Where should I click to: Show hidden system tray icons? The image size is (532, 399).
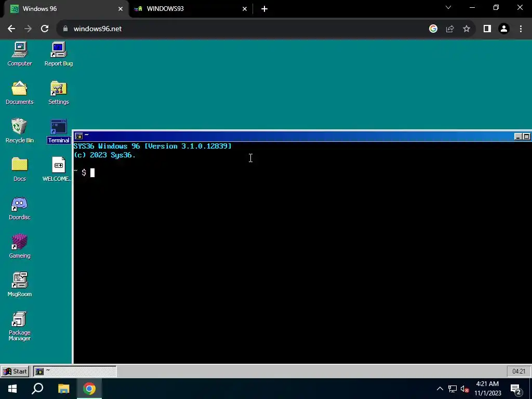click(x=440, y=389)
